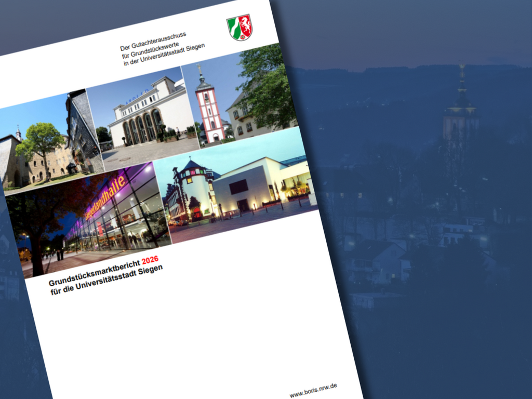Click the NRW coat of arms logo
The height and width of the screenshot is (399, 532).
[x=240, y=27]
